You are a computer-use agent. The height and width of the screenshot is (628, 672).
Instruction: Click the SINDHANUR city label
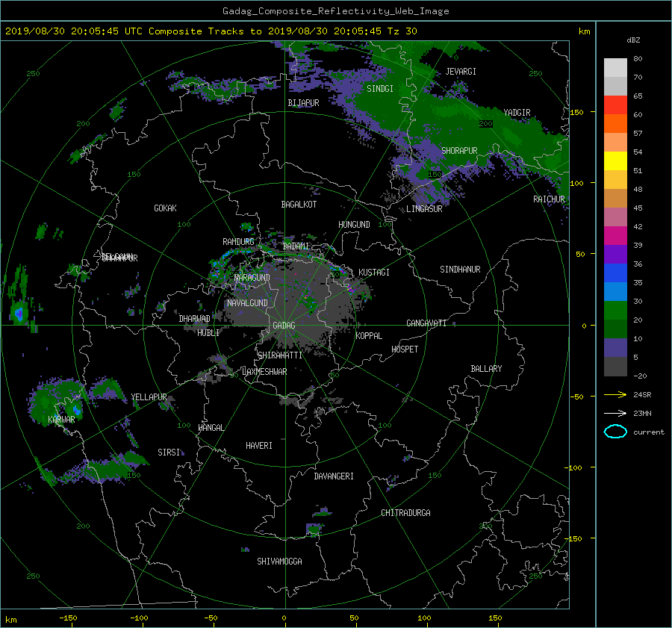pyautogui.click(x=460, y=270)
